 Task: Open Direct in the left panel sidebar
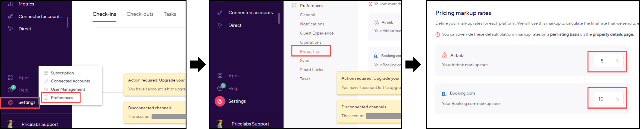tap(25, 29)
